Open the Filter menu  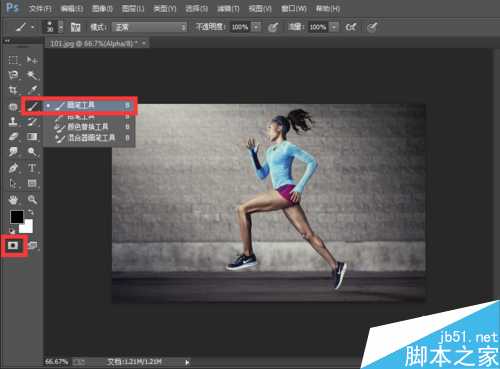coord(228,8)
